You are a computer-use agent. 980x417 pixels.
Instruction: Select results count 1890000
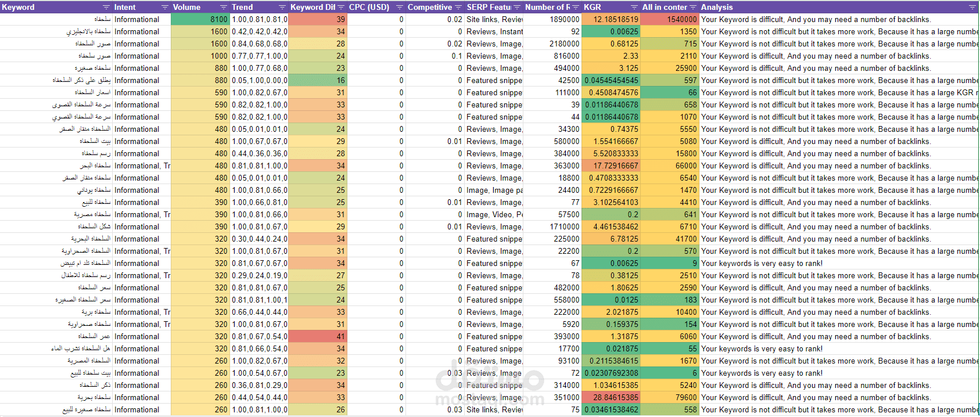pyautogui.click(x=552, y=19)
